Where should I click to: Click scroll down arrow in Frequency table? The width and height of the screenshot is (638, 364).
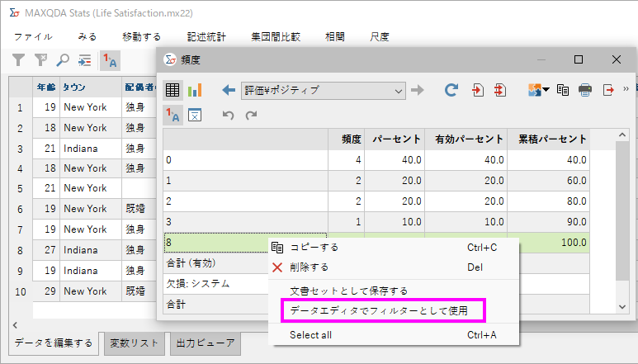point(622,307)
